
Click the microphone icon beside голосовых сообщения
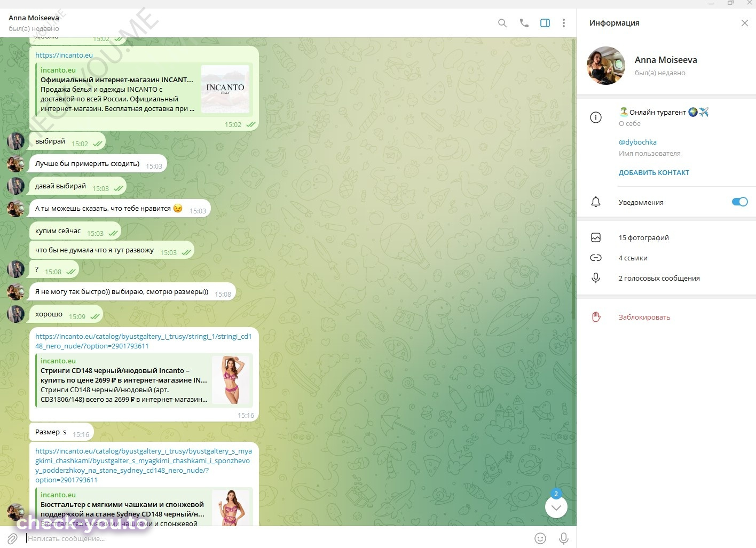tap(596, 278)
